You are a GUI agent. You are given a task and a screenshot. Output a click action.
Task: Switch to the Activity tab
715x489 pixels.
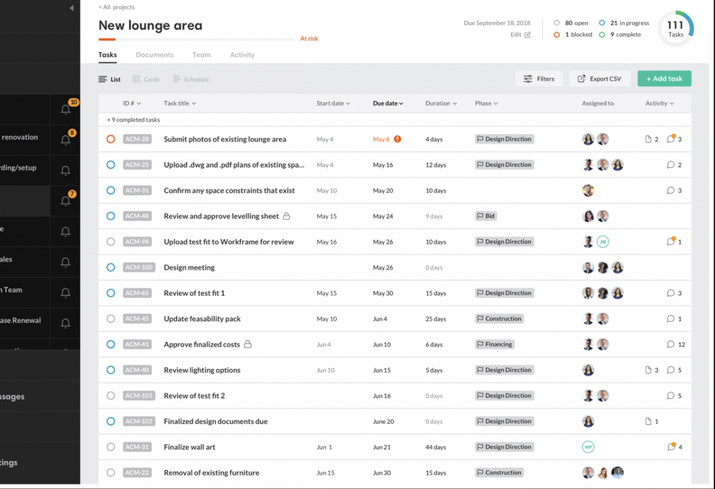[242, 55]
